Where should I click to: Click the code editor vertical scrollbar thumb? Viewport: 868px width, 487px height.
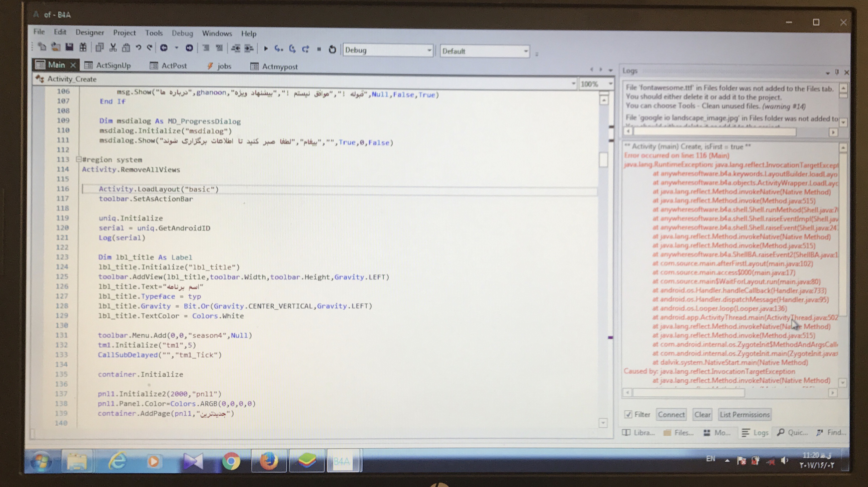(603, 160)
